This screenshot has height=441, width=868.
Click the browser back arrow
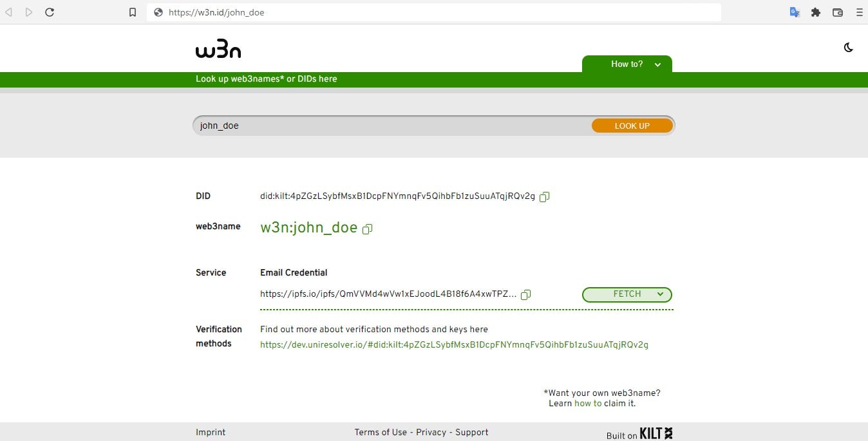(9, 12)
